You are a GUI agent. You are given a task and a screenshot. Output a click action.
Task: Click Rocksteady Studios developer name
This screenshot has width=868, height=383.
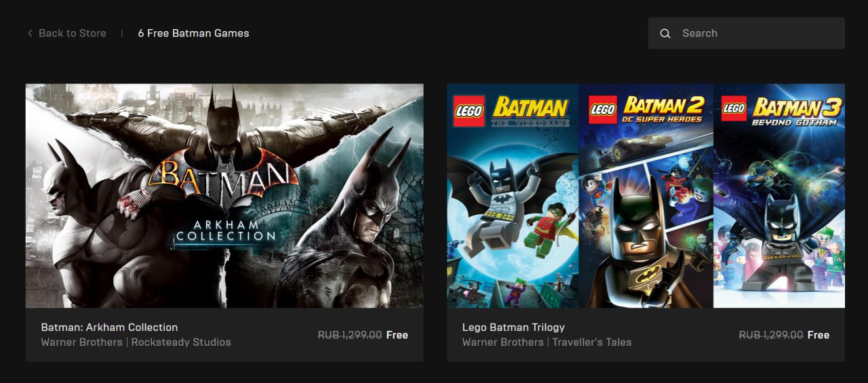coord(181,342)
